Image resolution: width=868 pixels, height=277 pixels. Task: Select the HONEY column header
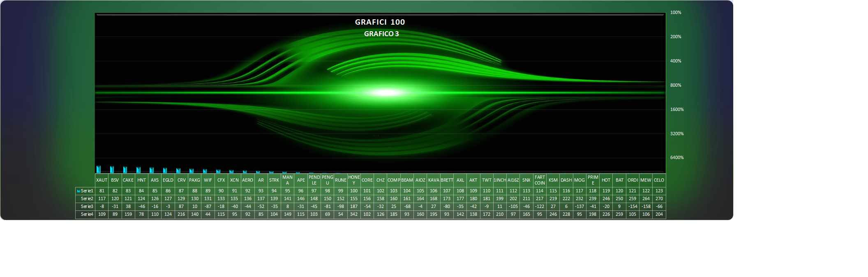coord(354,180)
